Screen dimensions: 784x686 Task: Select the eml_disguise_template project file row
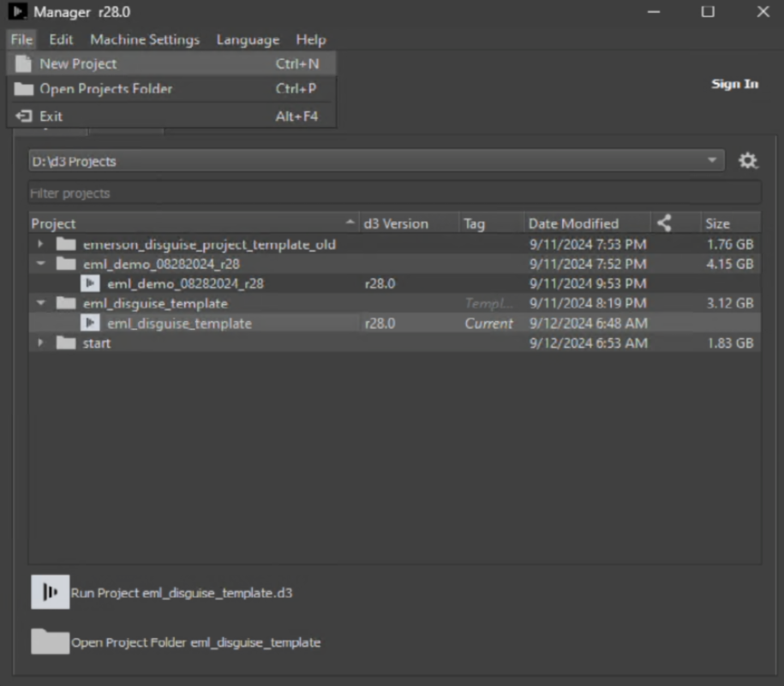pyautogui.click(x=394, y=323)
